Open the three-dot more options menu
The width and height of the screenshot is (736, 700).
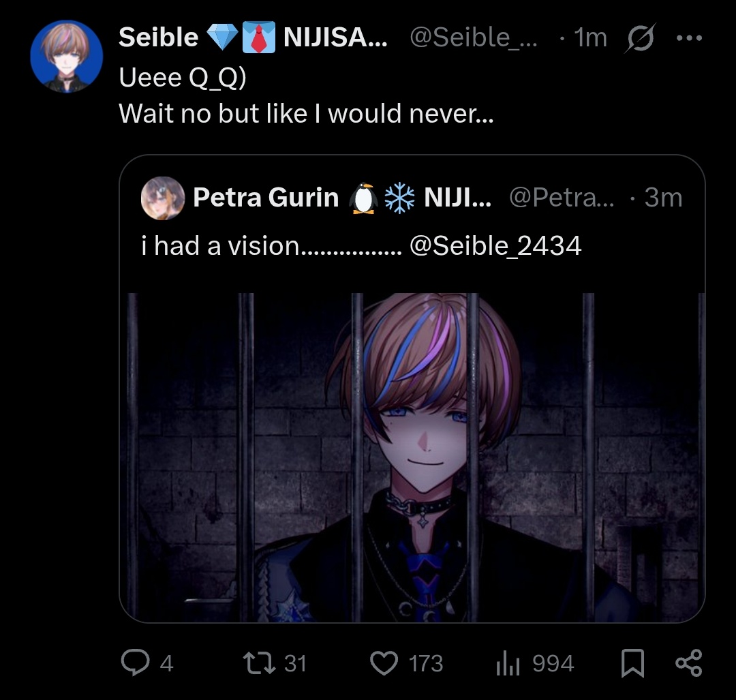coord(688,38)
